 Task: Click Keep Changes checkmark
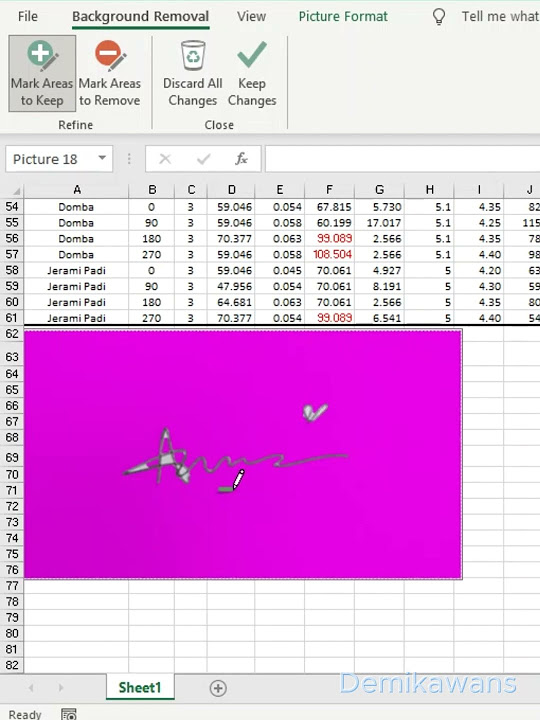[252, 55]
